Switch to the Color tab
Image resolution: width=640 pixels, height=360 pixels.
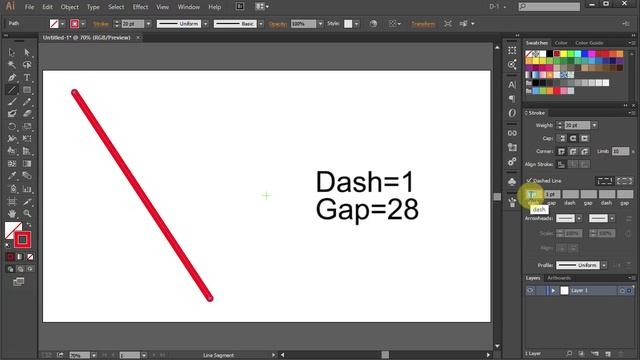(x=561, y=43)
